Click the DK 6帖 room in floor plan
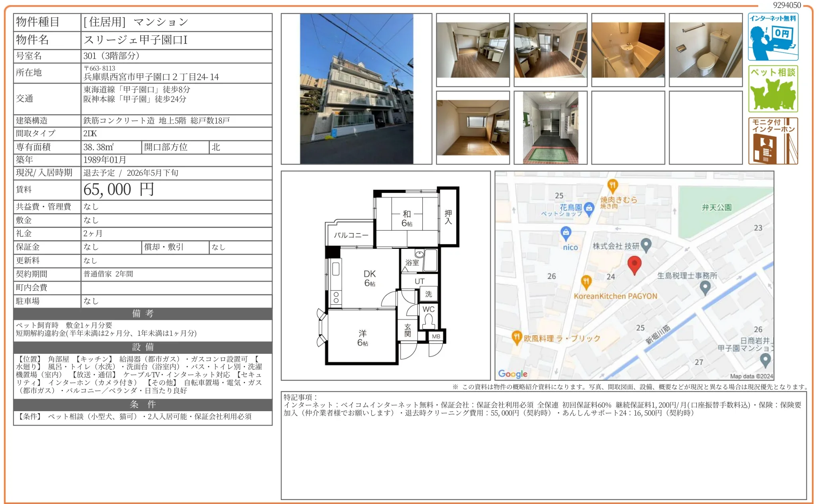This screenshot has width=819, height=504. coord(369,278)
